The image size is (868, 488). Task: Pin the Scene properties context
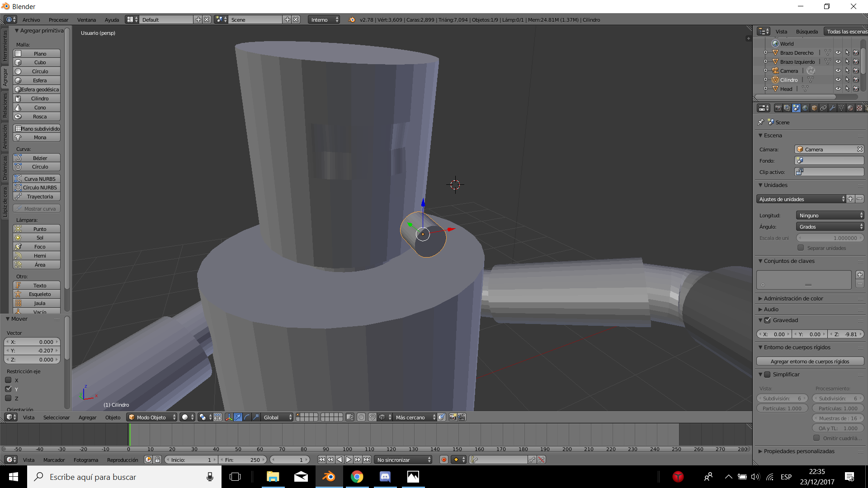click(x=761, y=122)
